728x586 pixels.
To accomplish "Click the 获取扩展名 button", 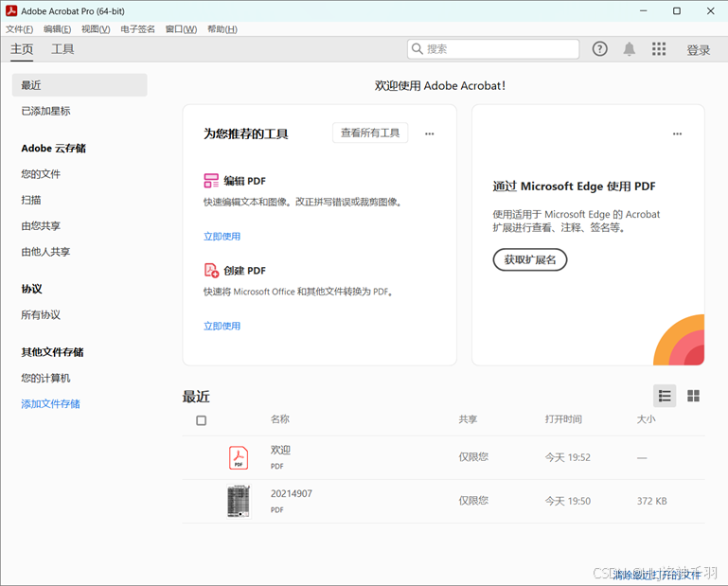I will pos(530,259).
